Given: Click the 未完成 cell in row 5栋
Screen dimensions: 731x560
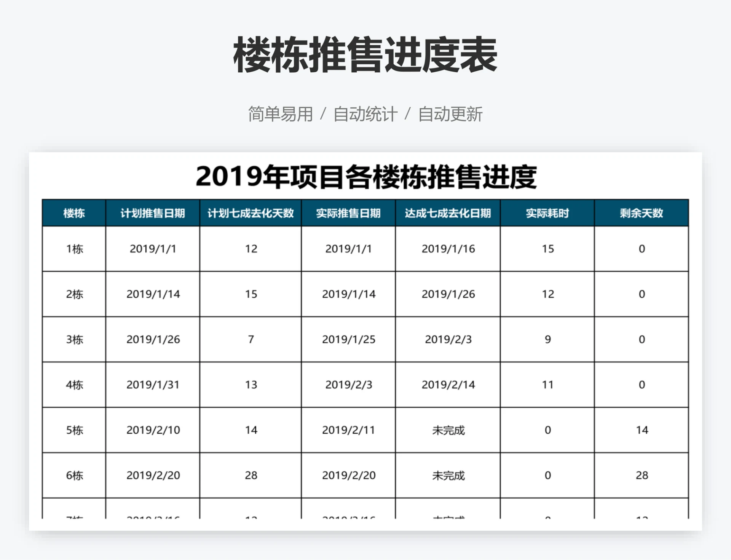Looking at the screenshot, I should tap(447, 430).
